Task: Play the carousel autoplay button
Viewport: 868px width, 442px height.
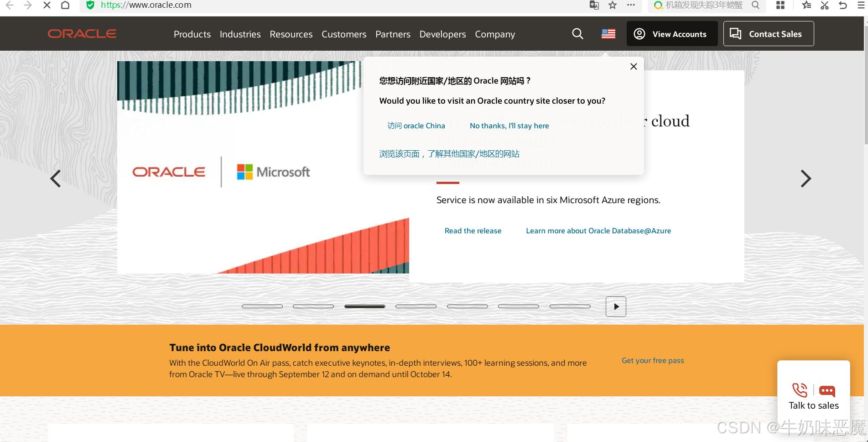Action: pyautogui.click(x=616, y=306)
